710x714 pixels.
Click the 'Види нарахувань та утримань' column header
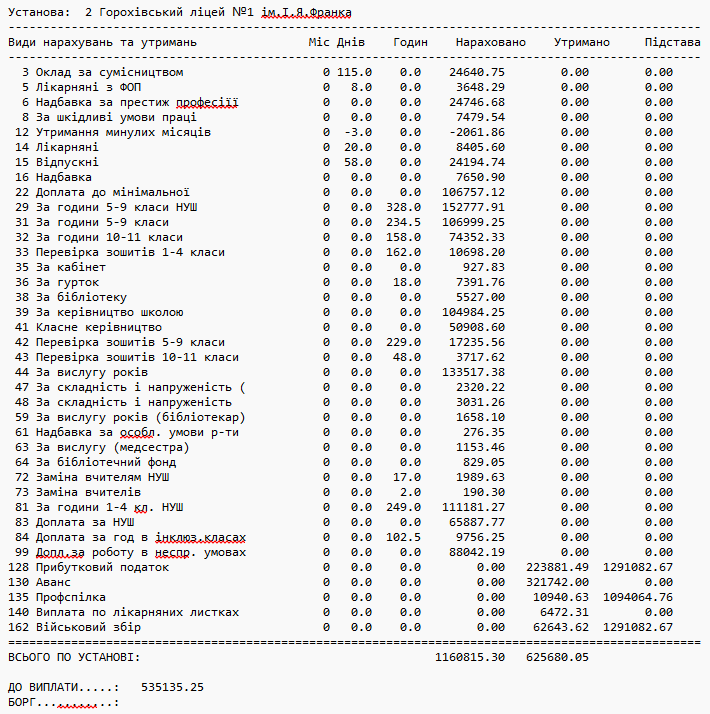[x=103, y=43]
